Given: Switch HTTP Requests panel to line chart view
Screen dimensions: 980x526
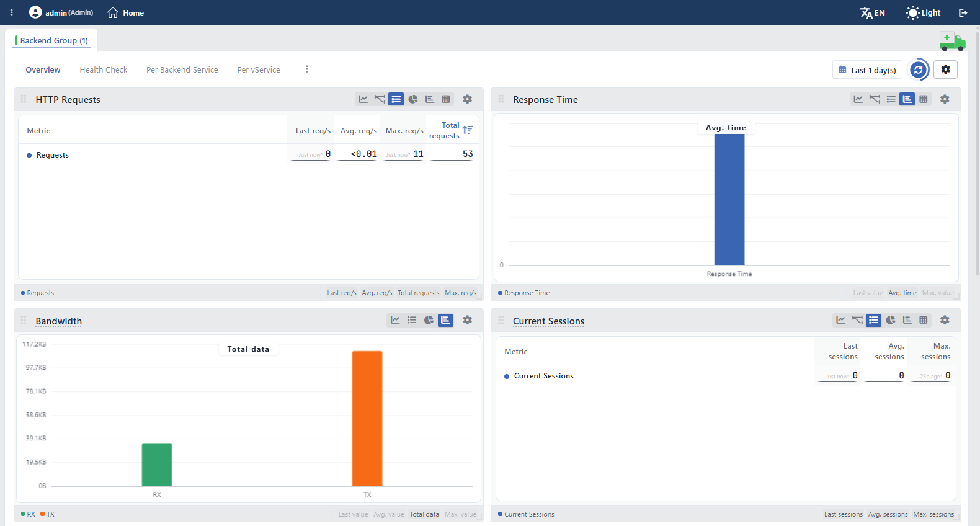Looking at the screenshot, I should (363, 99).
